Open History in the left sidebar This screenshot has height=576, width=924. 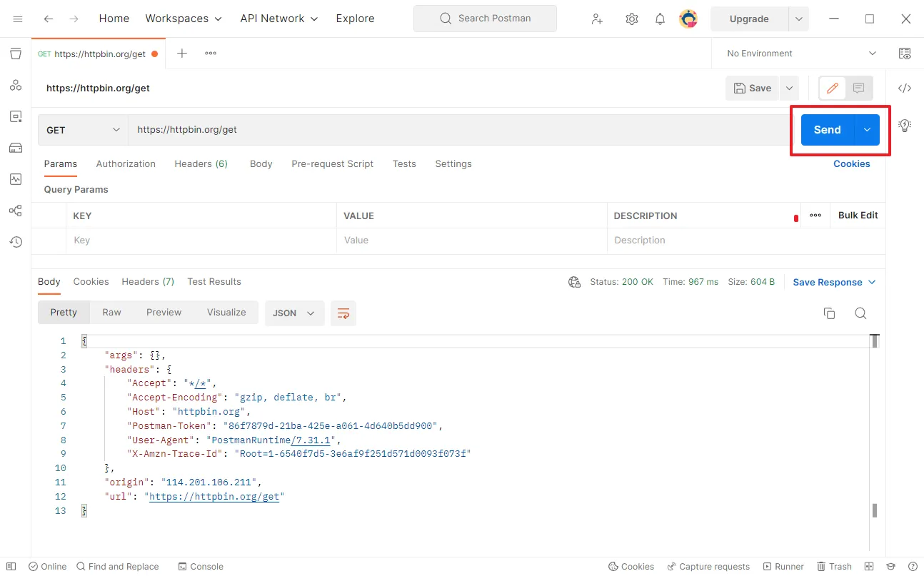[x=16, y=242]
